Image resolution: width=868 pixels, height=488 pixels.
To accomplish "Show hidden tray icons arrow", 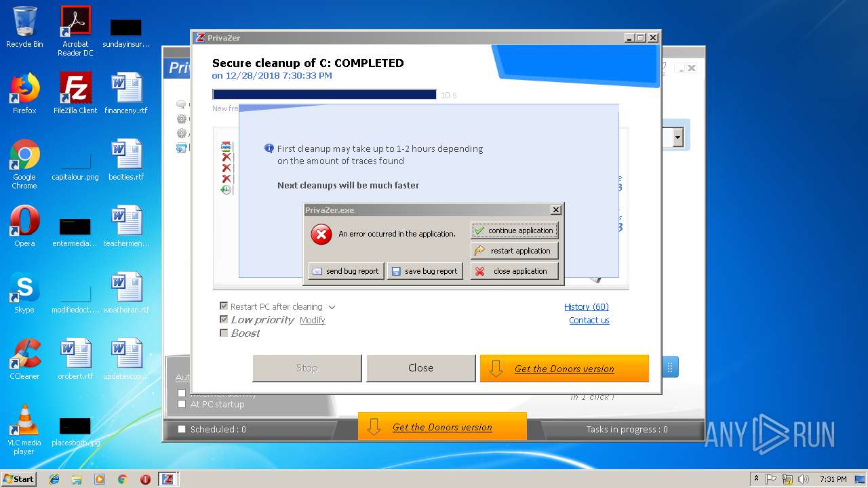I will 756,479.
